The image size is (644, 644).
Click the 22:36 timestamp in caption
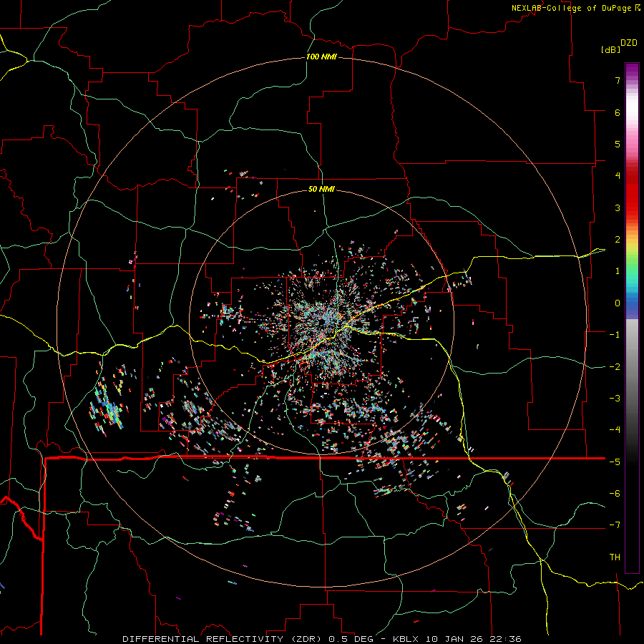click(506, 639)
